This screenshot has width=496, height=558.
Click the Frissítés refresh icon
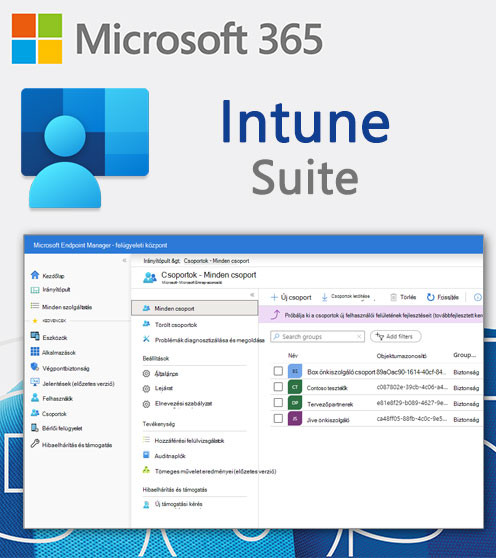tap(431, 297)
